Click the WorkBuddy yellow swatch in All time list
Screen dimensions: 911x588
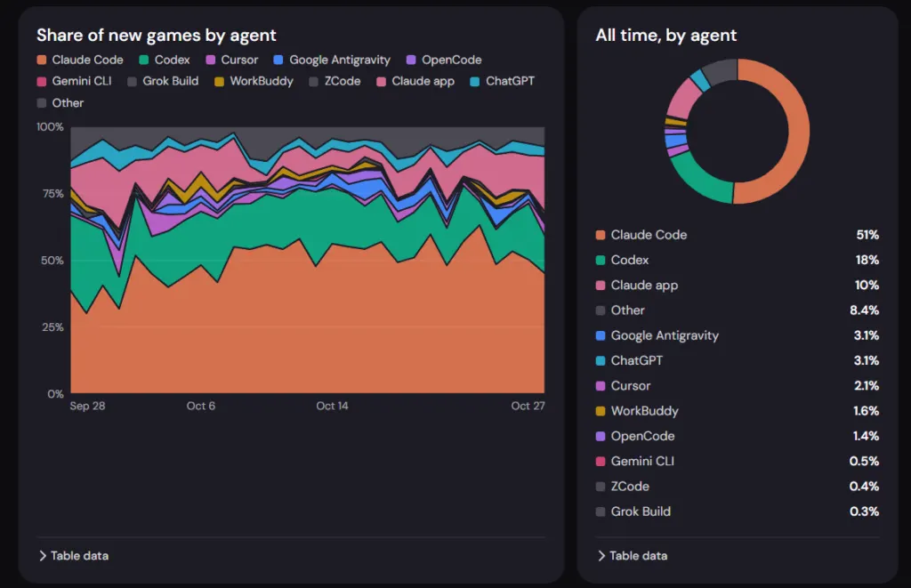(x=601, y=411)
